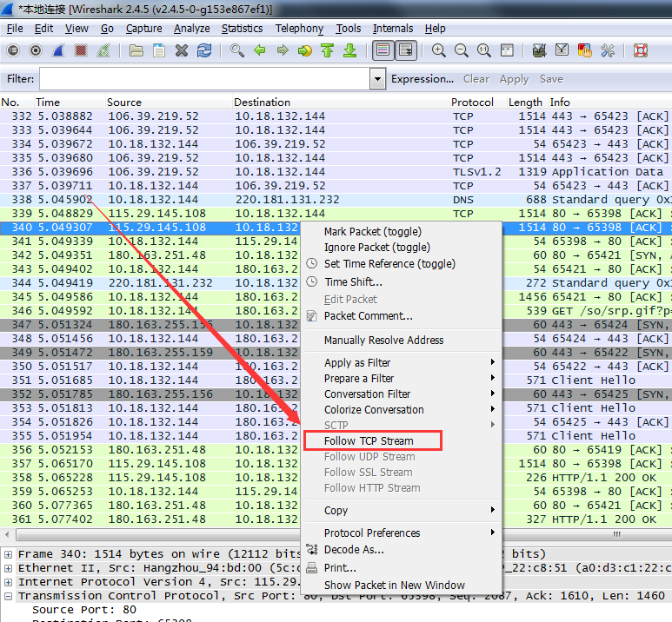Click the Expression... button

422,79
